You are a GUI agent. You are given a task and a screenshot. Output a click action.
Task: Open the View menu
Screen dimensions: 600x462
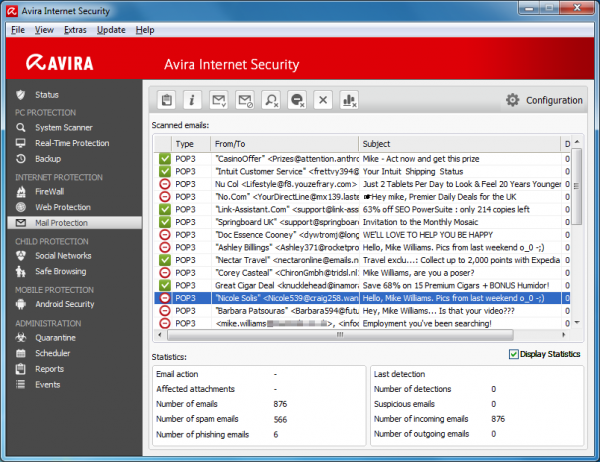click(x=44, y=30)
